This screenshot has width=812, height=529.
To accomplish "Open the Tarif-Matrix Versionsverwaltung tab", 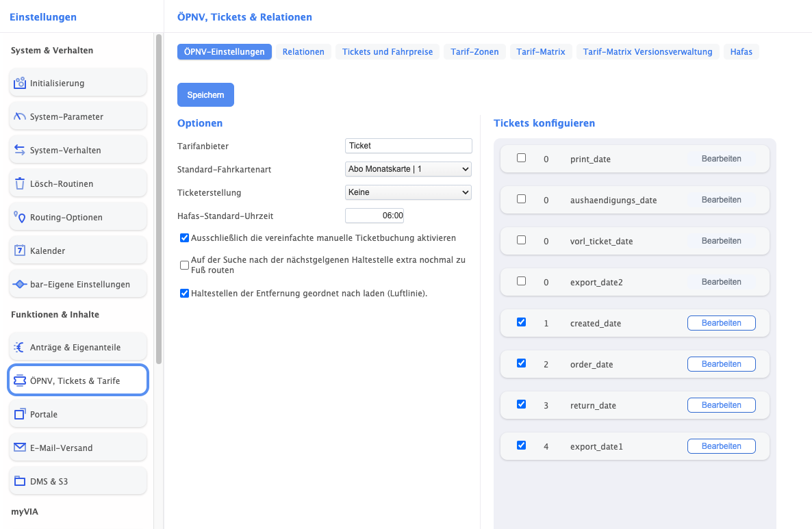I will tap(648, 52).
